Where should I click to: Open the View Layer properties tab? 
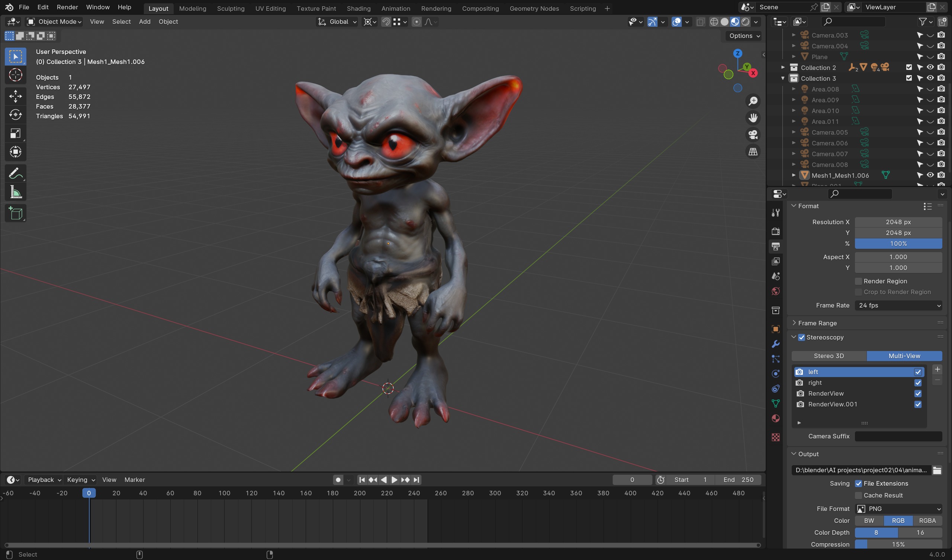click(x=775, y=261)
